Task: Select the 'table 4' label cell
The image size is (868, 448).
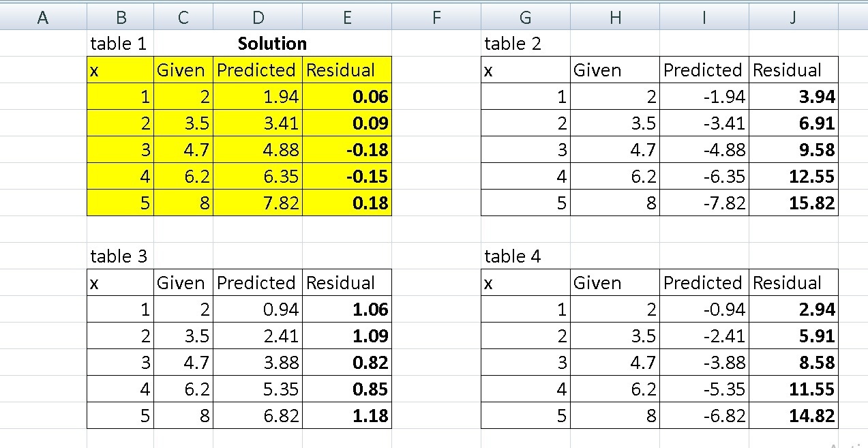Action: (525, 256)
